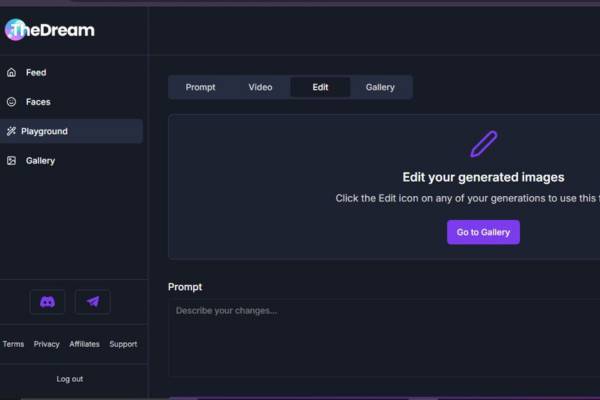
Task: Click the TheDream logo icon
Action: (16, 30)
